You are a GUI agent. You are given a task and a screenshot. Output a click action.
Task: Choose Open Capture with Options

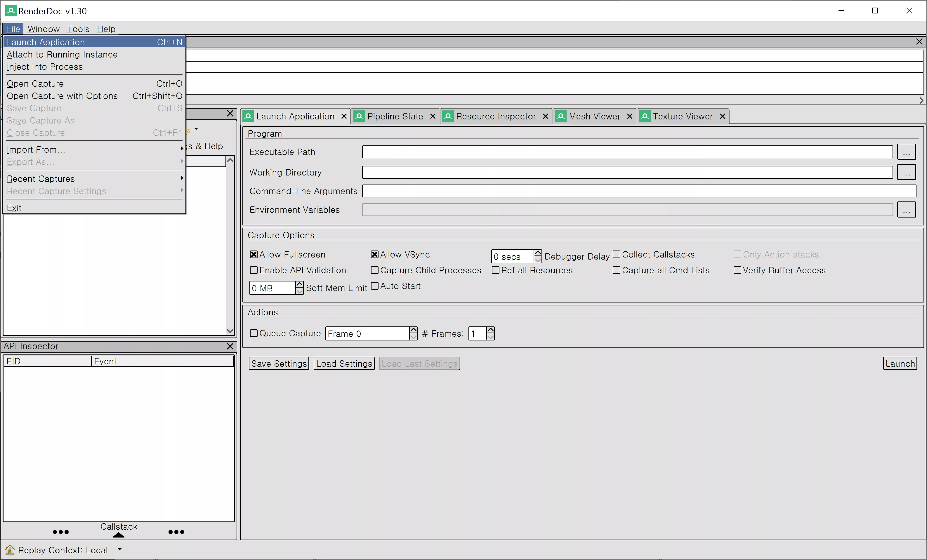94,96
